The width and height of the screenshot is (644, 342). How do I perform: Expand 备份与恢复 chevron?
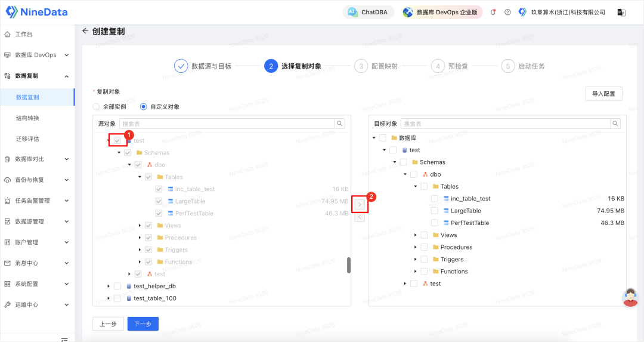67,180
